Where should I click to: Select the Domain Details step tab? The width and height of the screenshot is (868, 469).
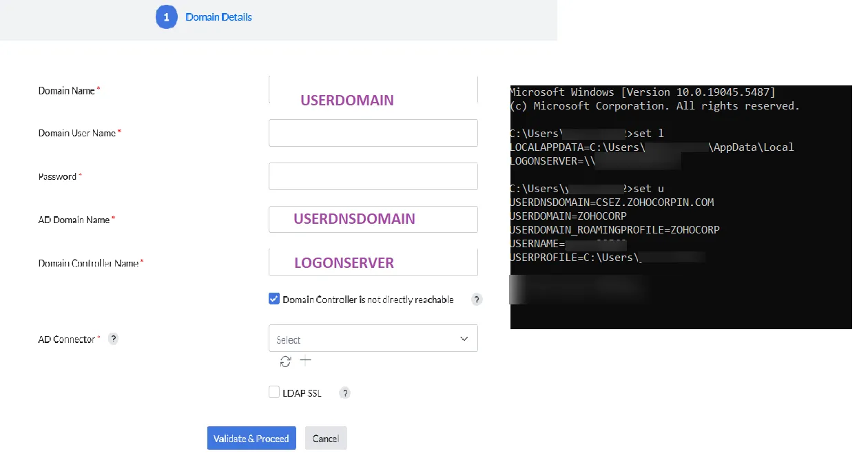click(x=204, y=17)
